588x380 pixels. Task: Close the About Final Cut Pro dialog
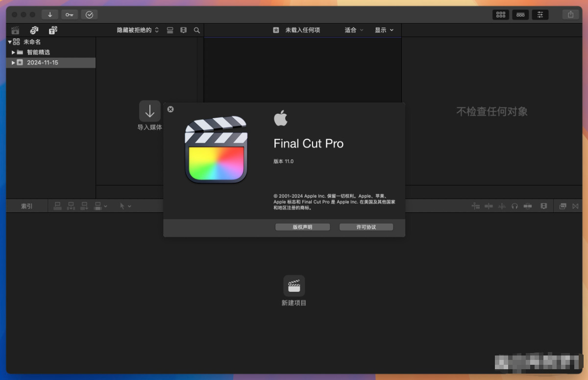[x=171, y=109]
